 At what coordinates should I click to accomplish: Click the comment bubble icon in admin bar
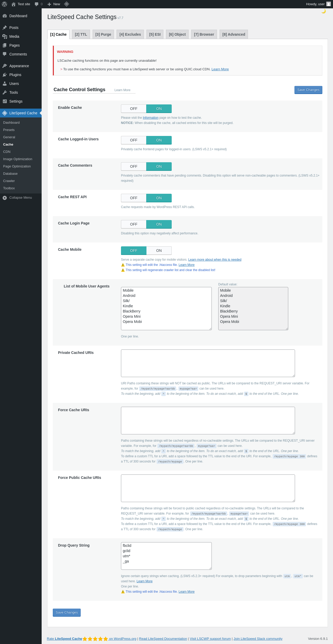click(x=36, y=4)
